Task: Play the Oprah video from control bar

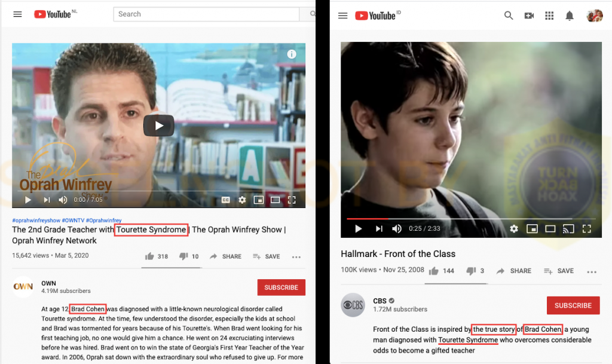Action: pos(27,200)
